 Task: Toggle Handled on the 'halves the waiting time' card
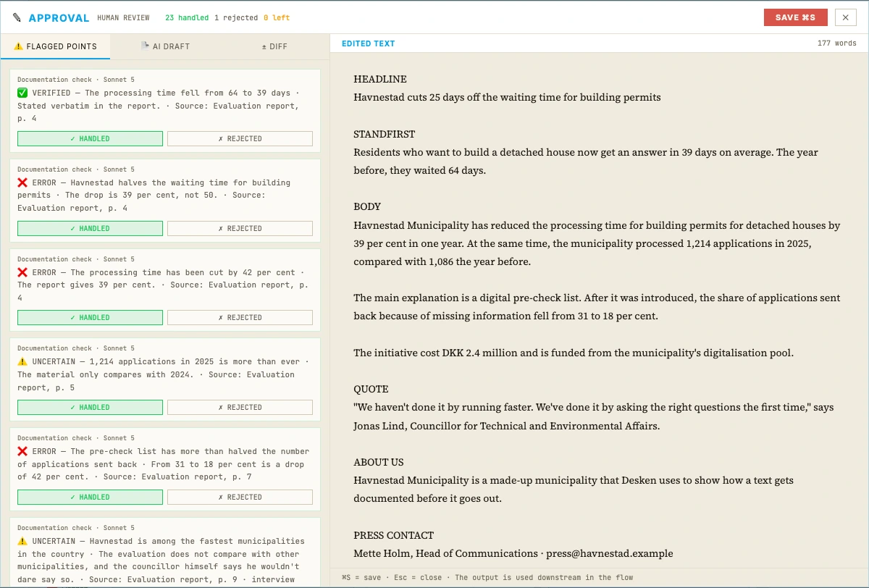90,228
